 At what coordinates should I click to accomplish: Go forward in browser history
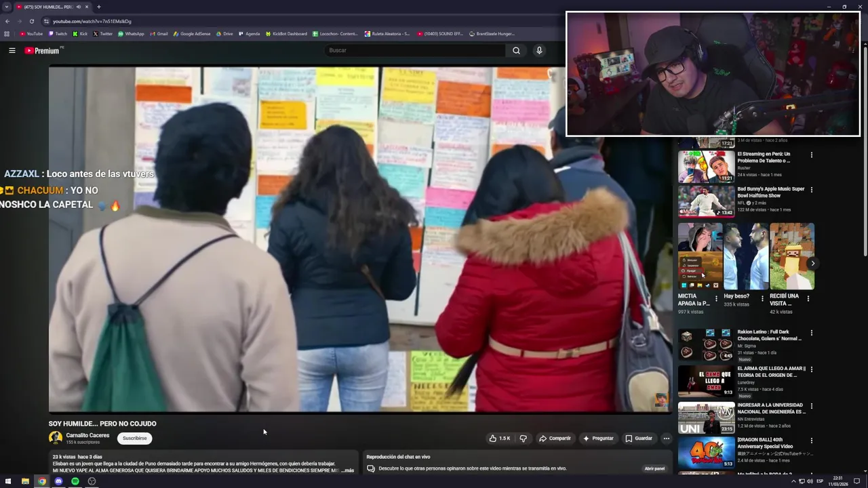tap(19, 21)
